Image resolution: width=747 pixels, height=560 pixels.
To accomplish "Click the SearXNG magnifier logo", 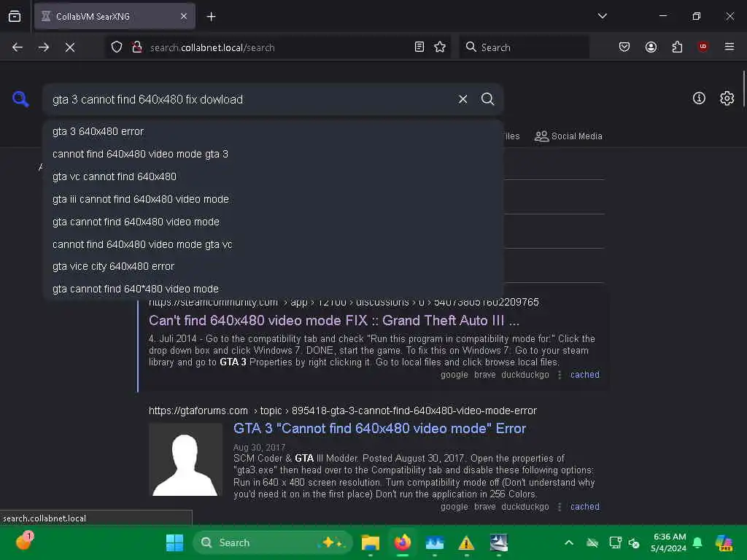I will pos(20,99).
